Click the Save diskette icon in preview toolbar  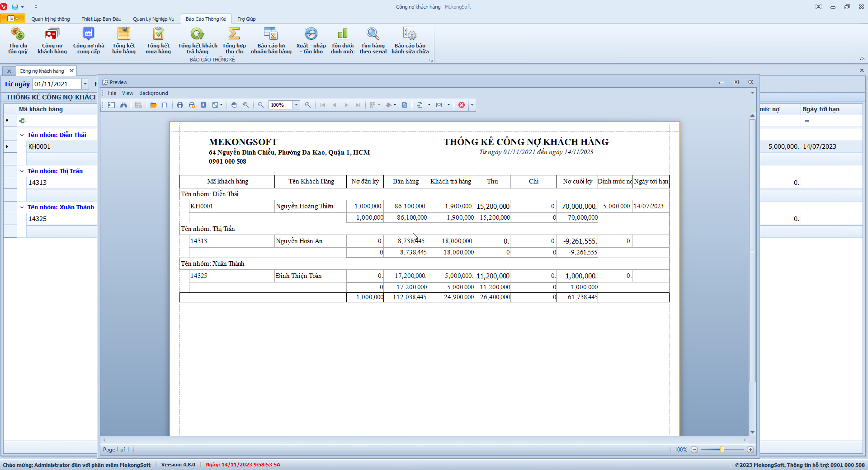[x=165, y=105]
